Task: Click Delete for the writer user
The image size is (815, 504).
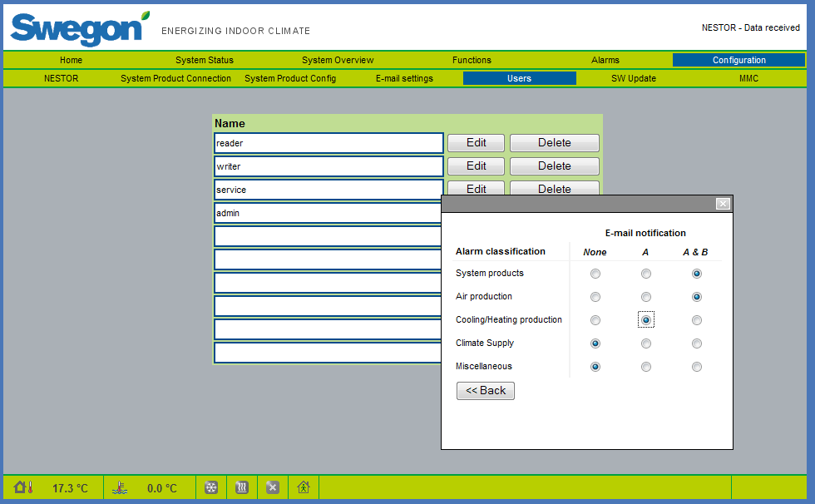Action: (x=554, y=166)
